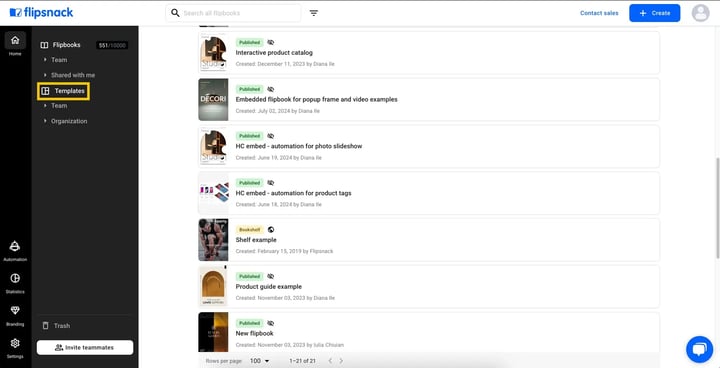Viewport: 720px width, 368px height.
Task: Click Published badge on Product guide example
Action: pyautogui.click(x=250, y=277)
